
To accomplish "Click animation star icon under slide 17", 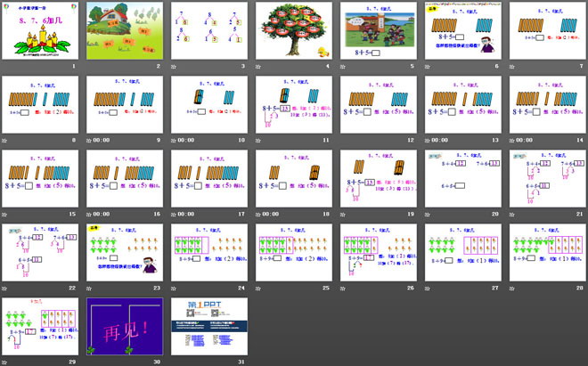I will pos(173,214).
